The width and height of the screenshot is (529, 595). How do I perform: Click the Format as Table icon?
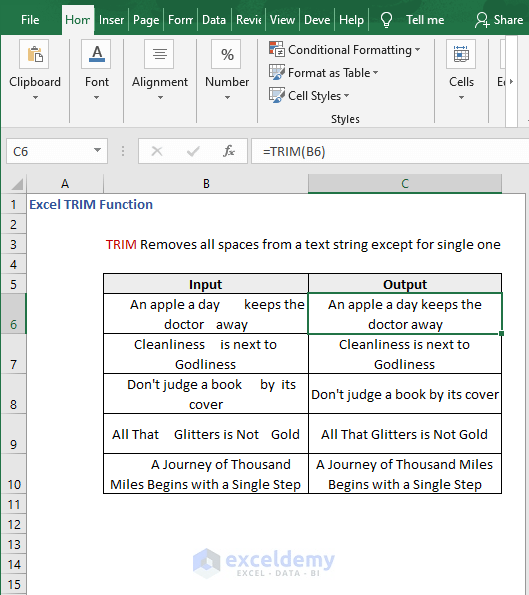[x=277, y=72]
